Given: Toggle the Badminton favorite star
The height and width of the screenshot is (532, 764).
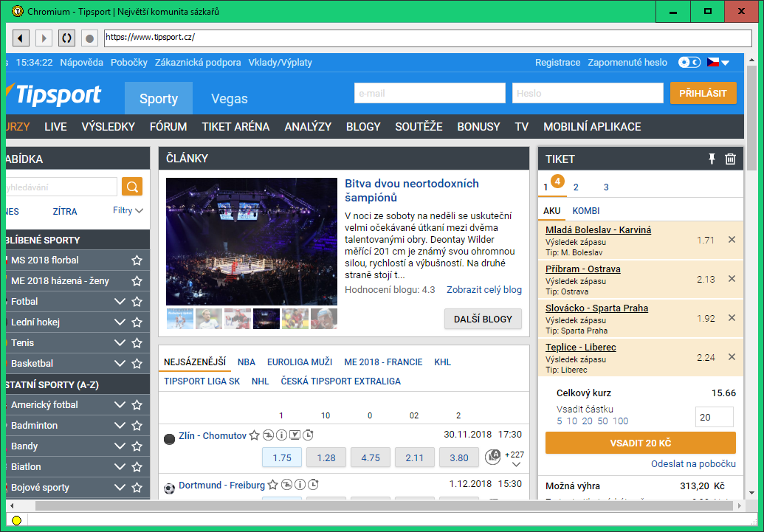Looking at the screenshot, I should pyautogui.click(x=137, y=426).
